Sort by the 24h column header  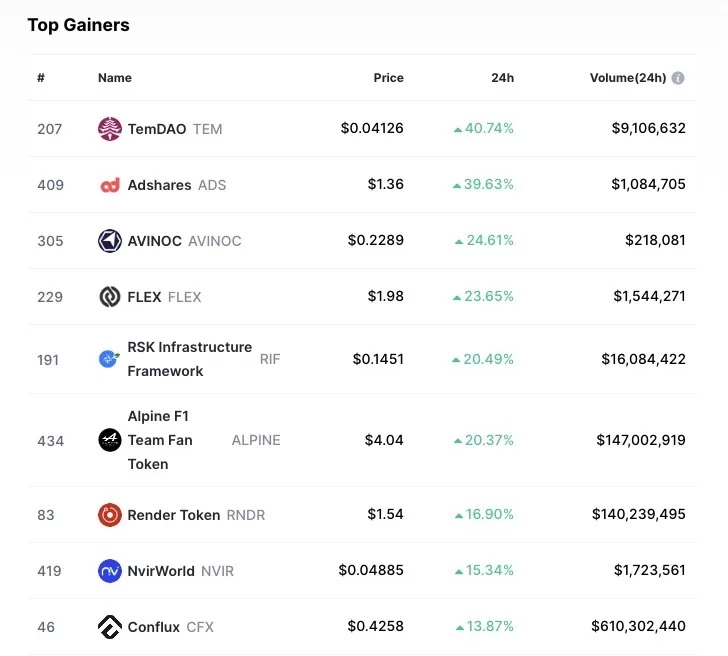coord(502,78)
